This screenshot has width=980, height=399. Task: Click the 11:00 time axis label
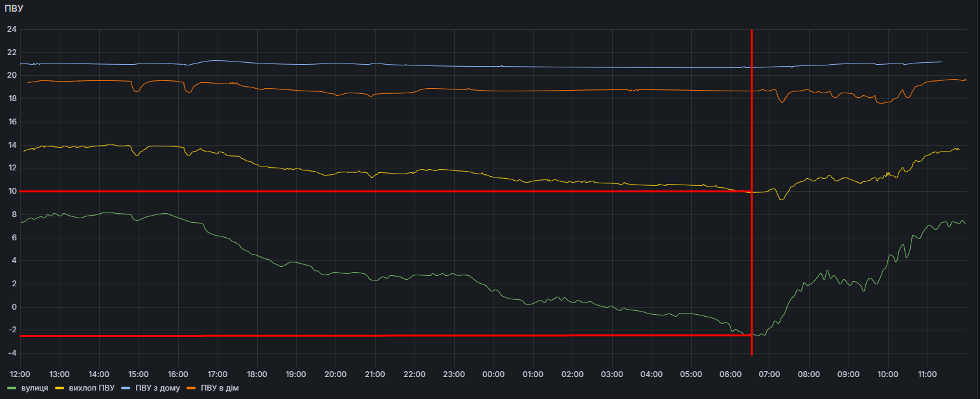[928, 374]
